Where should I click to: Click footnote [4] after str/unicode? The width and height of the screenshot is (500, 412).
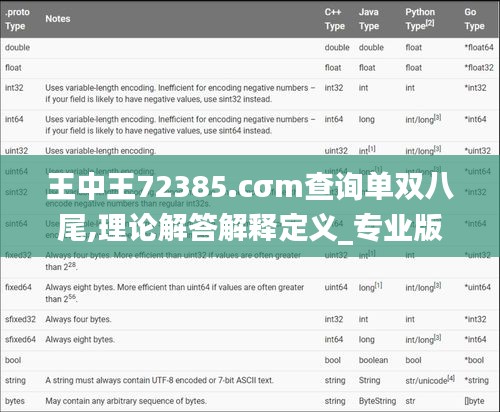451,378
